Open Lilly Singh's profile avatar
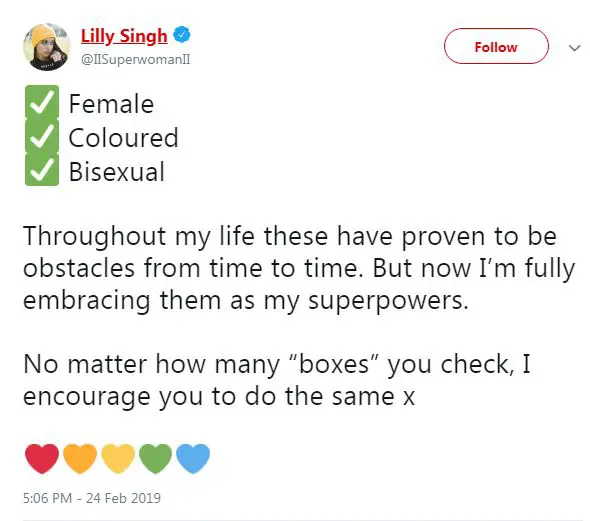 click(x=47, y=47)
